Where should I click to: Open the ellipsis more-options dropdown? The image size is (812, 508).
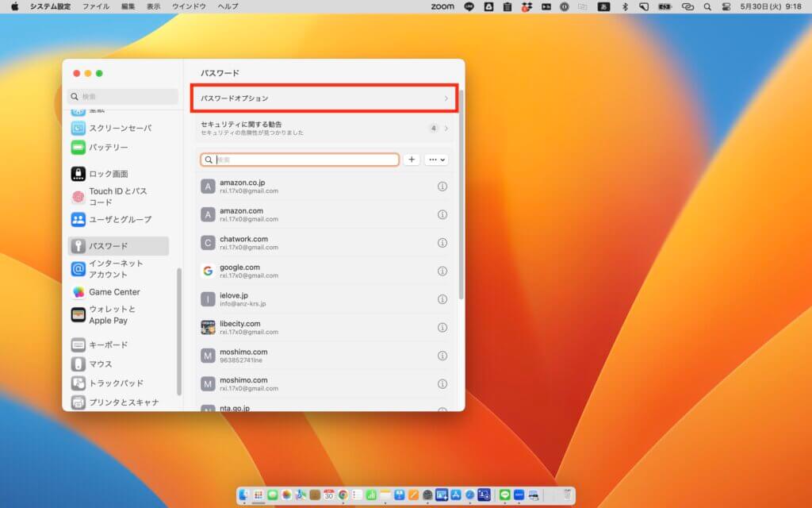(x=436, y=160)
